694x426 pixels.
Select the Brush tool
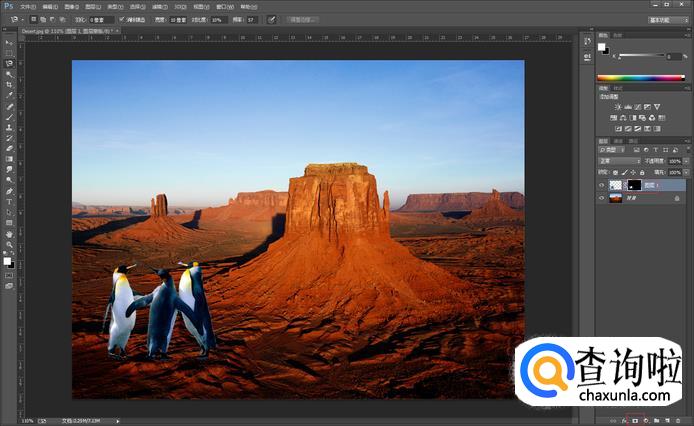click(x=9, y=117)
